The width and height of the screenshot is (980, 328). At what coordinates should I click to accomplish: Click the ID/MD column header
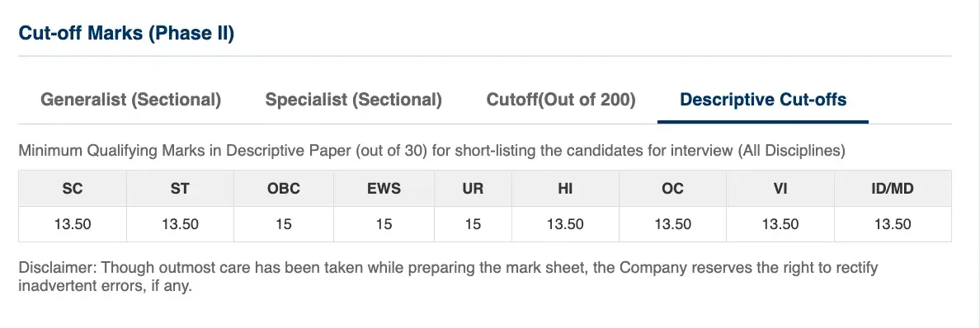[x=893, y=188]
